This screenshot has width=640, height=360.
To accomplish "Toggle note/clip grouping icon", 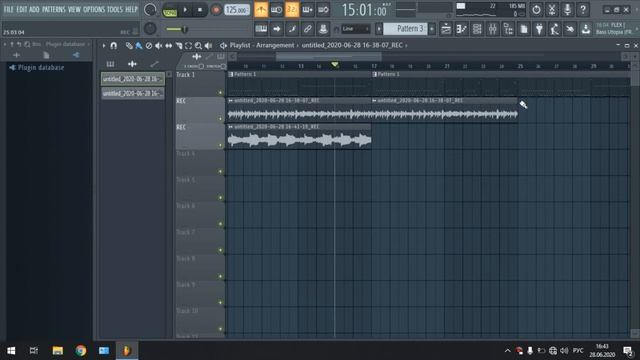I will [x=292, y=29].
